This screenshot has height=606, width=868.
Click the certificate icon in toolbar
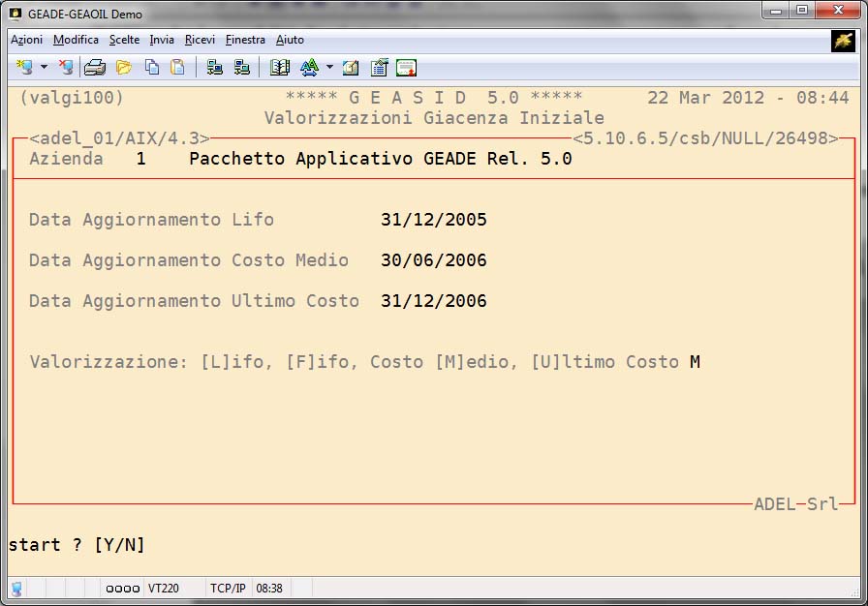coord(406,68)
